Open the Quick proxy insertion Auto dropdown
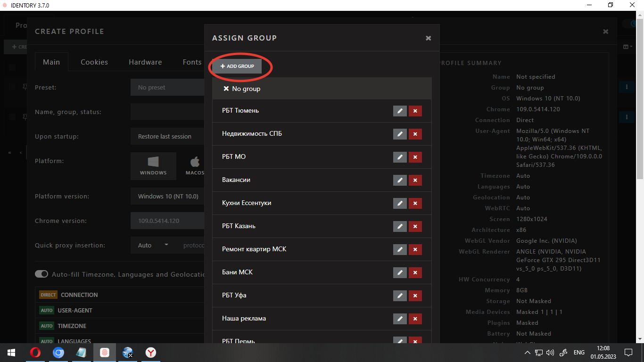Screen dimensions: 644x362 (153, 245)
